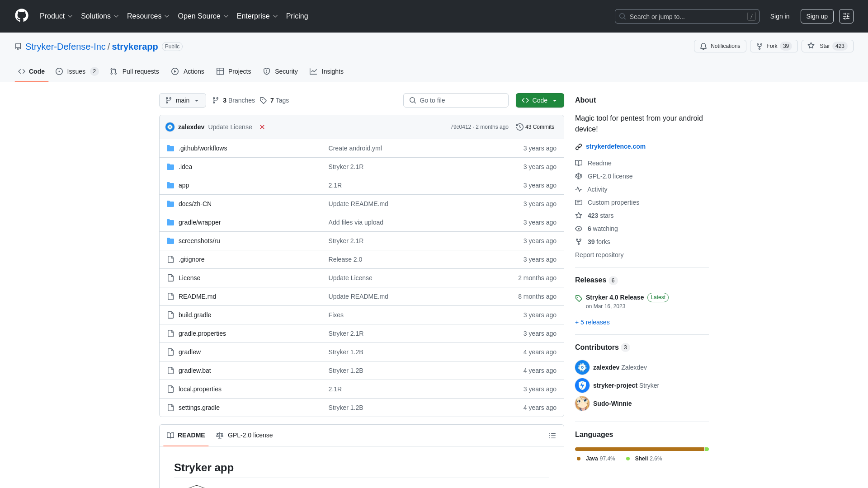
Task: Click the history clock icon by 43 Commits
Action: click(x=520, y=127)
